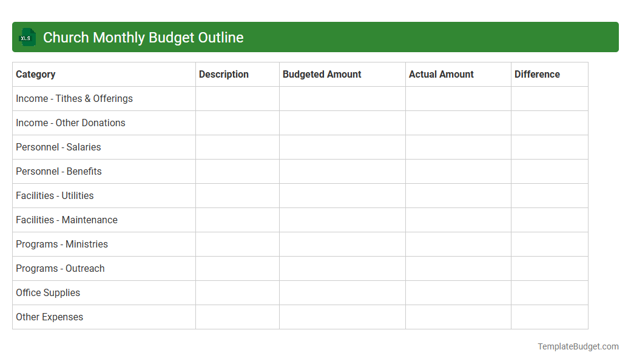Select the green XLS badge in header

[x=27, y=37]
